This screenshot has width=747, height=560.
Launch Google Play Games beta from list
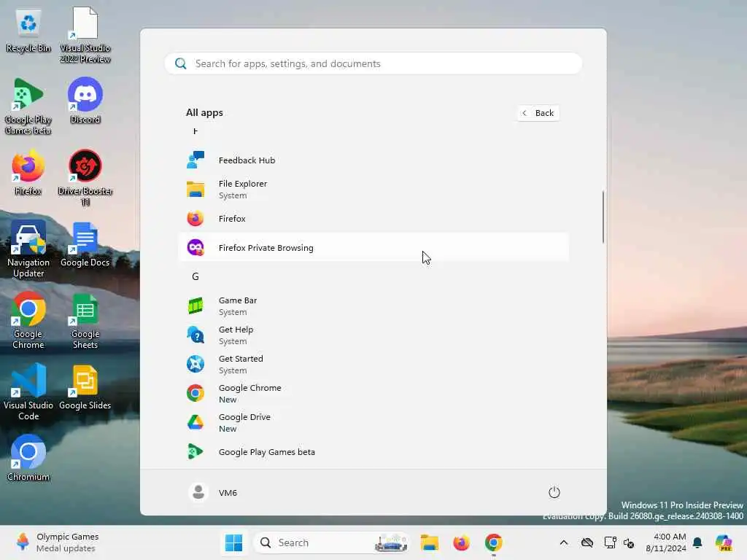coord(373,452)
